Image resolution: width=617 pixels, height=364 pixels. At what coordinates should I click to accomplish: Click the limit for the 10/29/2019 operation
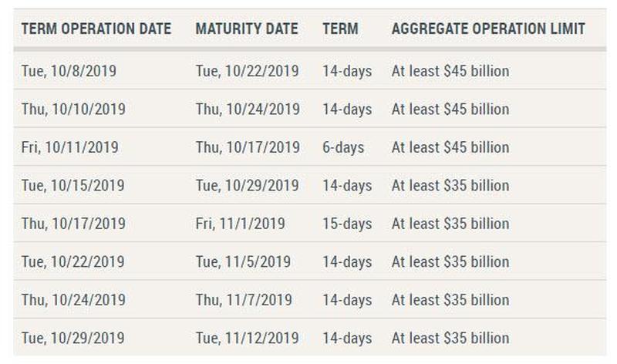coord(450,339)
